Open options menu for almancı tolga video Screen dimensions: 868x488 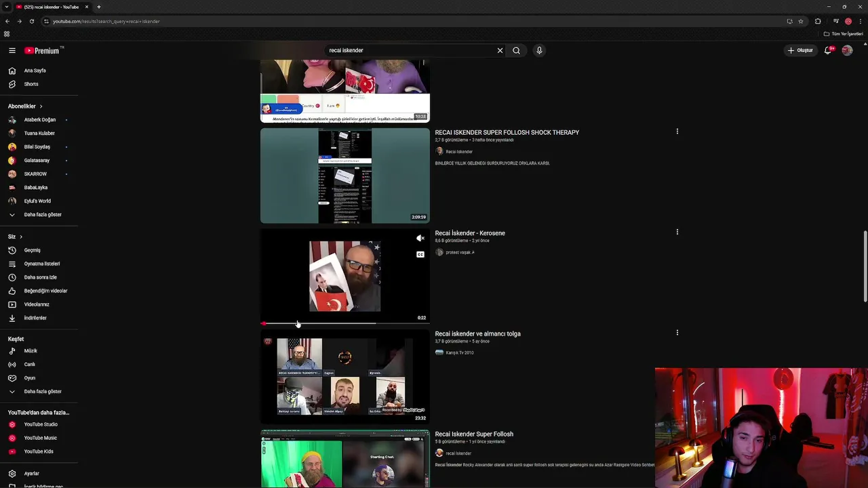[677, 333]
